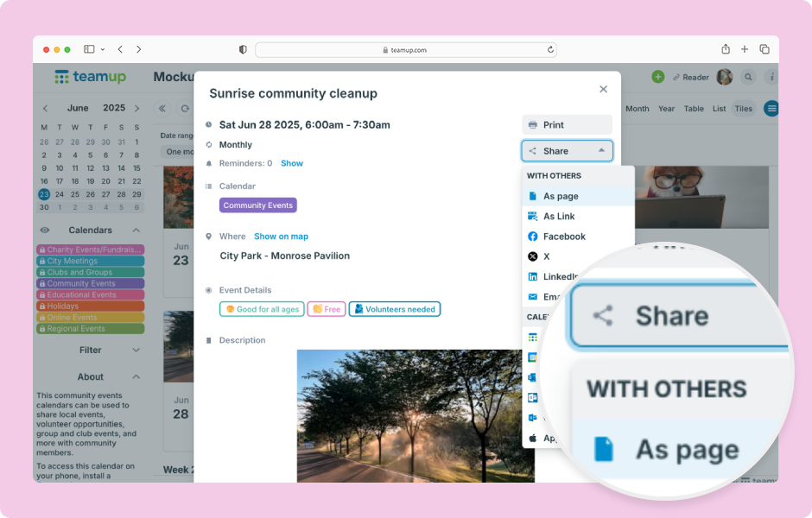The image size is (812, 518).
Task: Select As page above As Link
Action: click(x=578, y=196)
